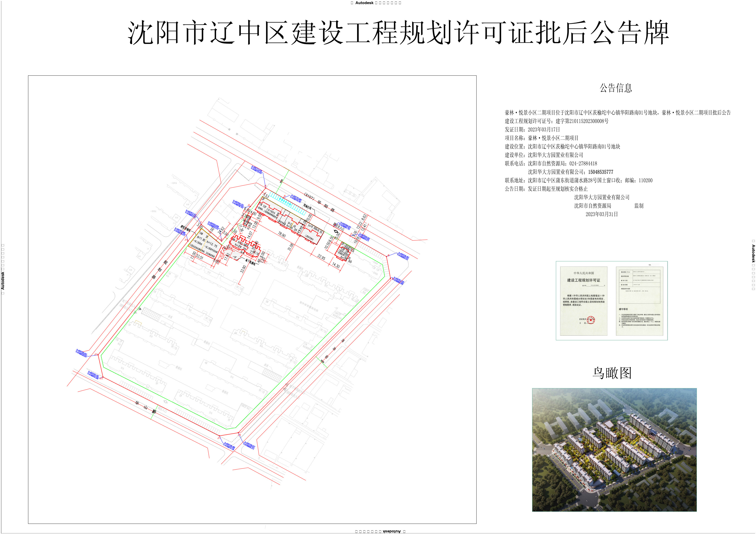
Task: Enable highlight for the building outline layer
Action: [x=293, y=221]
